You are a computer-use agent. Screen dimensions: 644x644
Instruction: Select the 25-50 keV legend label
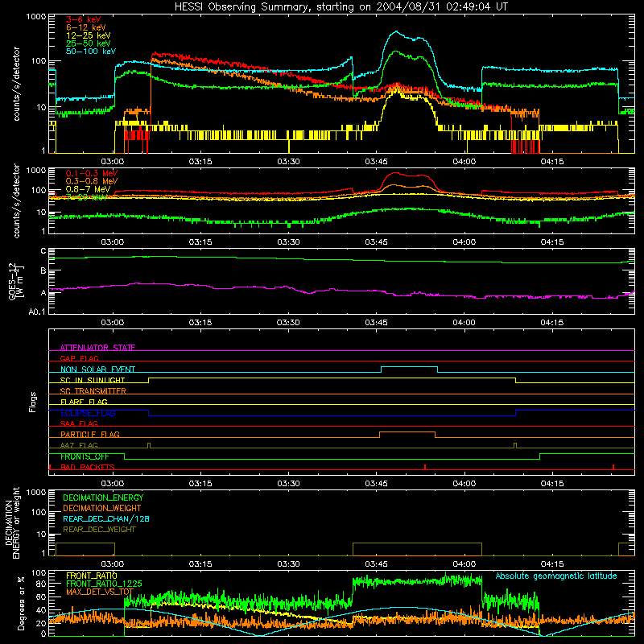click(x=89, y=43)
